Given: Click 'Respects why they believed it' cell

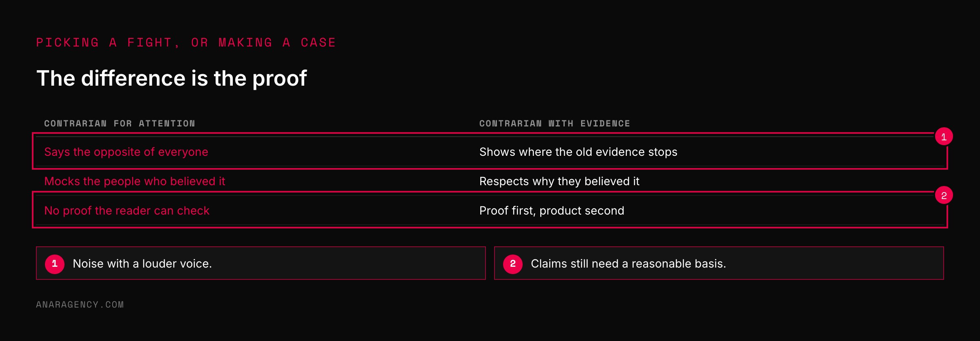Looking at the screenshot, I should [559, 181].
